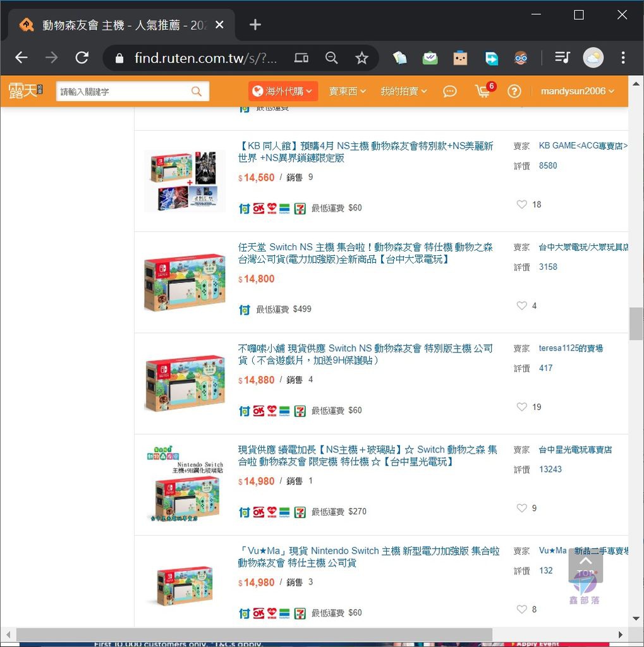
Task: Click the browser profile avatar
Action: 593,57
